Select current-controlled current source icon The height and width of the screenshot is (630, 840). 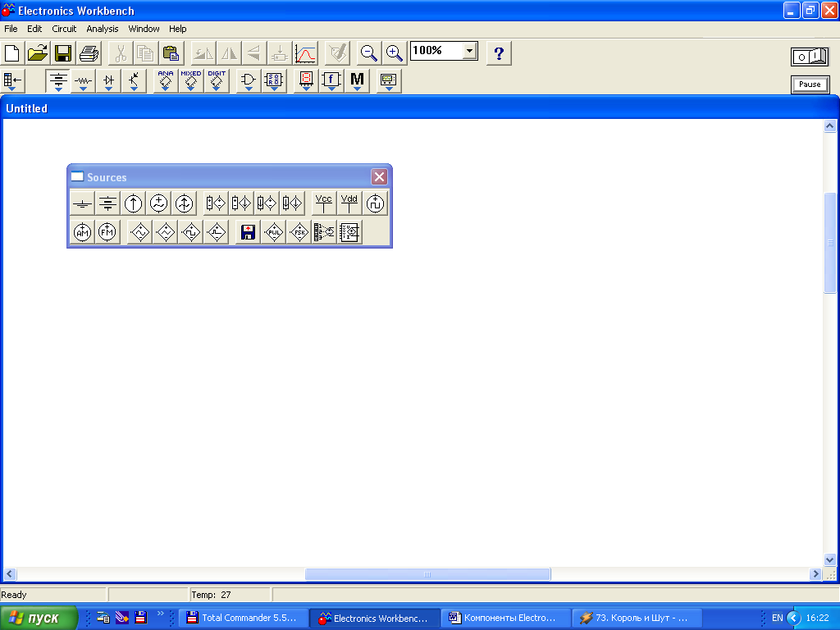(292, 203)
